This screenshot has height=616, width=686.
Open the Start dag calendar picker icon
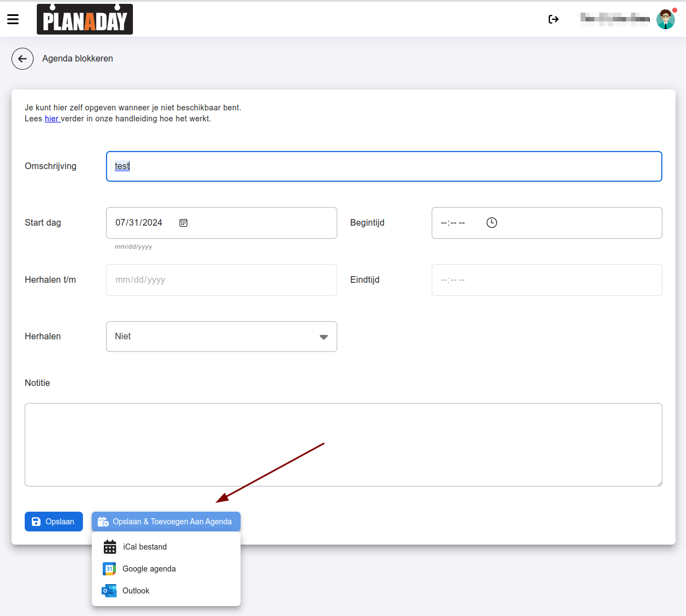[183, 223]
